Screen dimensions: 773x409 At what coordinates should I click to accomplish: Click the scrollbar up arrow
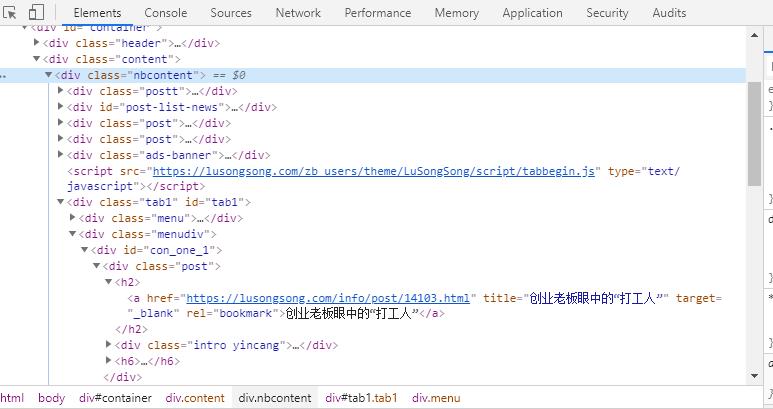coord(754,35)
